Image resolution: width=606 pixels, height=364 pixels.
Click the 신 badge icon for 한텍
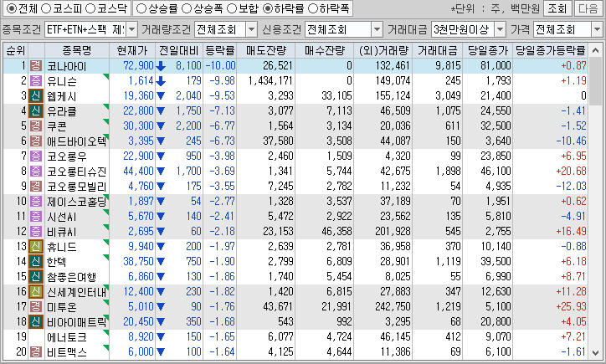[x=36, y=262]
